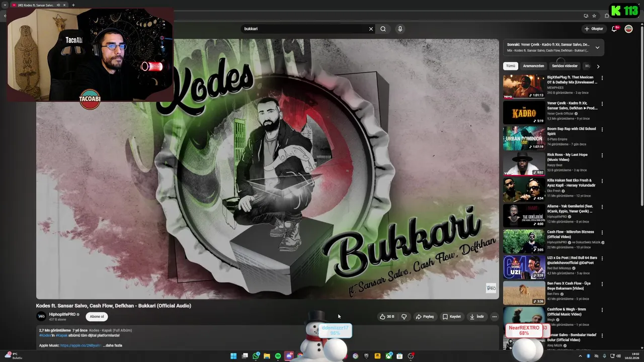Image resolution: width=644 pixels, height=362 pixels.
Task: Open Epic Games launcher from the taskbar
Action: click(366, 356)
